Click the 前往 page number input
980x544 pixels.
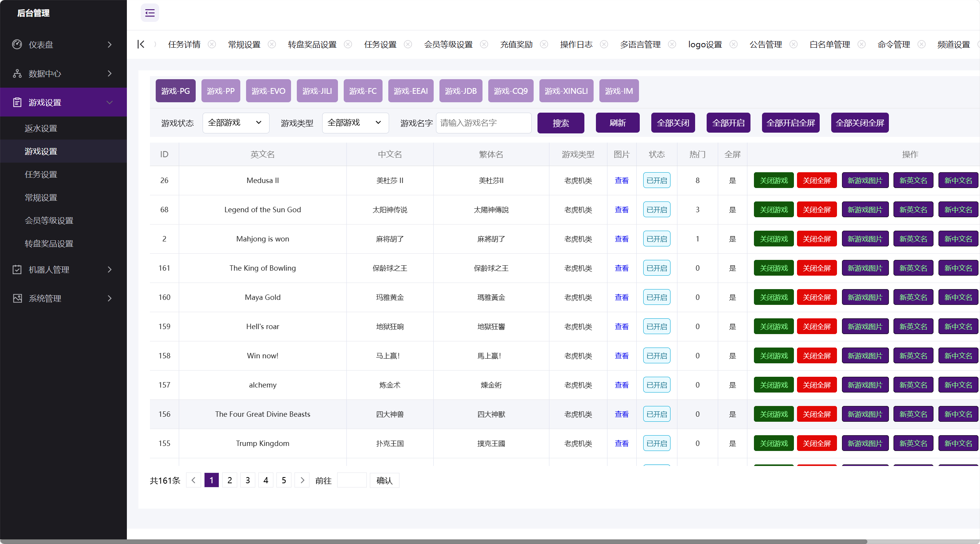[351, 480]
